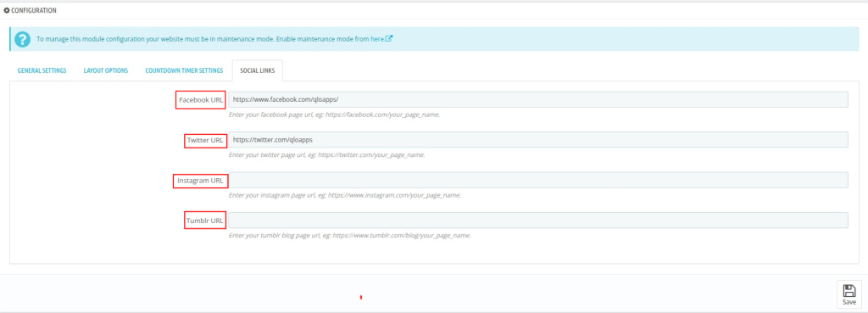This screenshot has width=868, height=313.
Task: Click the 'Tumblr URL' label
Action: click(x=205, y=221)
